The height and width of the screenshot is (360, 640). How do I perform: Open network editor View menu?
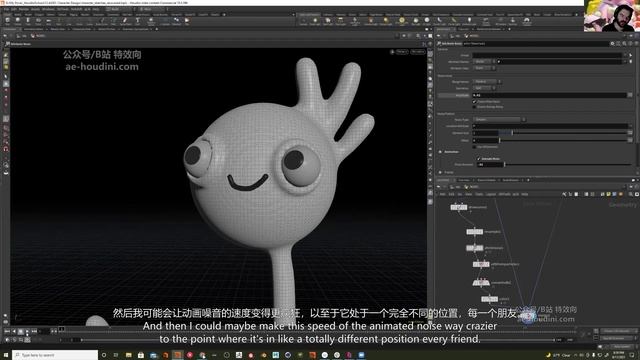[x=469, y=194]
